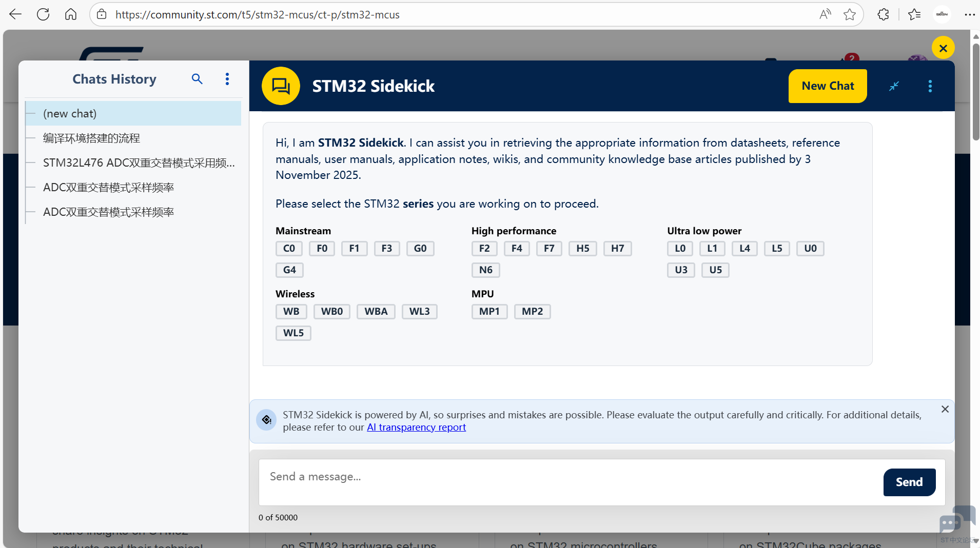Select the WBA series
Viewport: 980px width, 548px height.
point(376,312)
